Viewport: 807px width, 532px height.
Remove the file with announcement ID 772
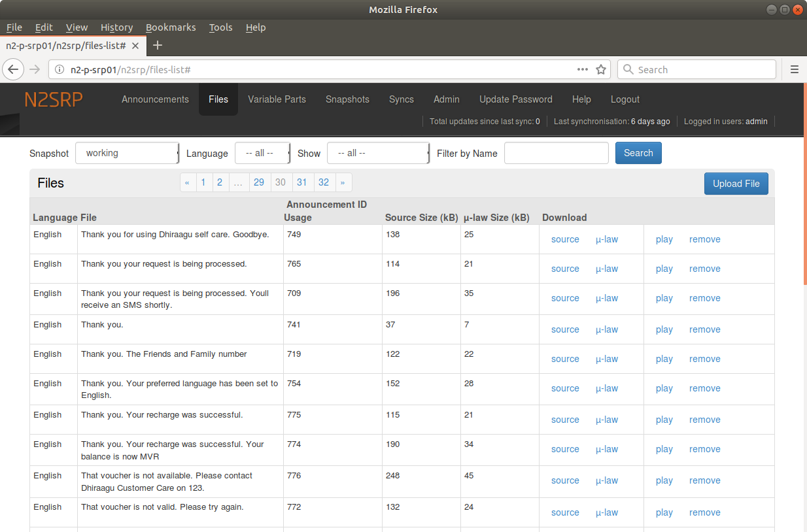tap(705, 512)
